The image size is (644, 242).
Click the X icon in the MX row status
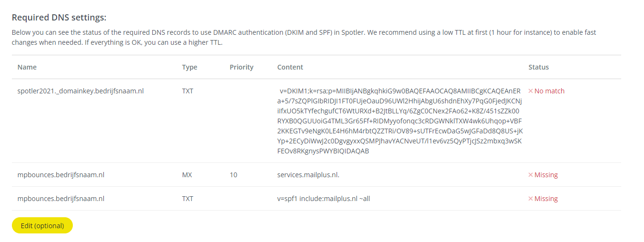pos(531,175)
